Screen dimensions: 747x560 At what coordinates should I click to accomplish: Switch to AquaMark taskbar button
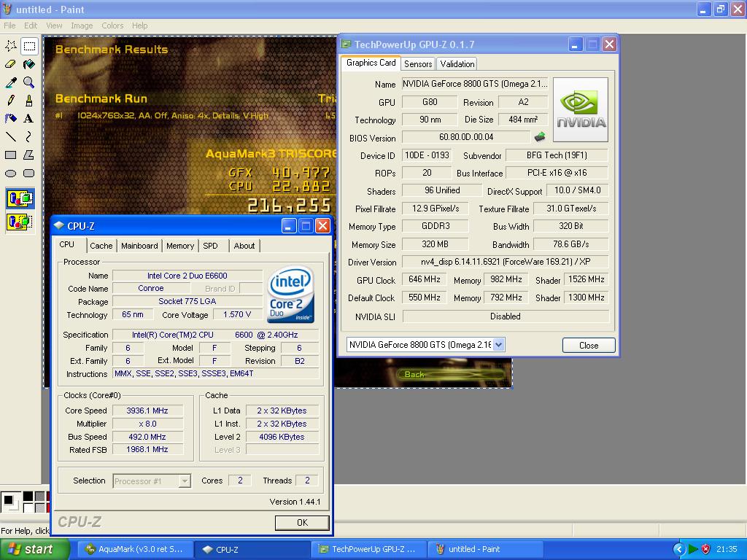[x=134, y=549]
